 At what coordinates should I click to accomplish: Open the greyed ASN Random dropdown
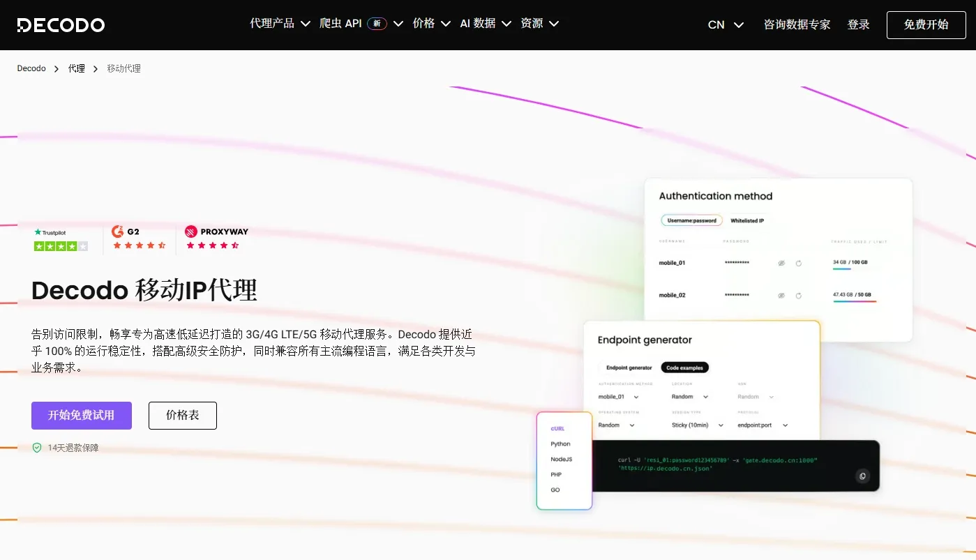(756, 397)
